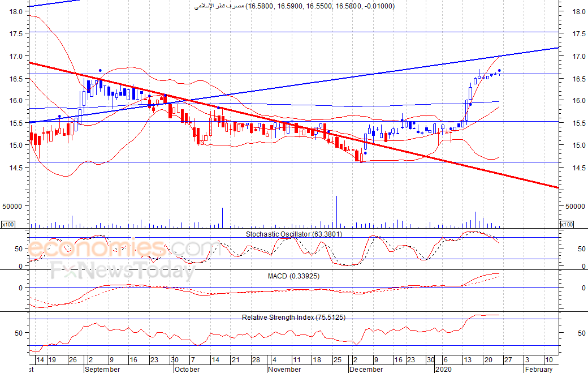This screenshot has height=373, width=588.
Task: Click date label 26 before September
Action: click(x=72, y=360)
